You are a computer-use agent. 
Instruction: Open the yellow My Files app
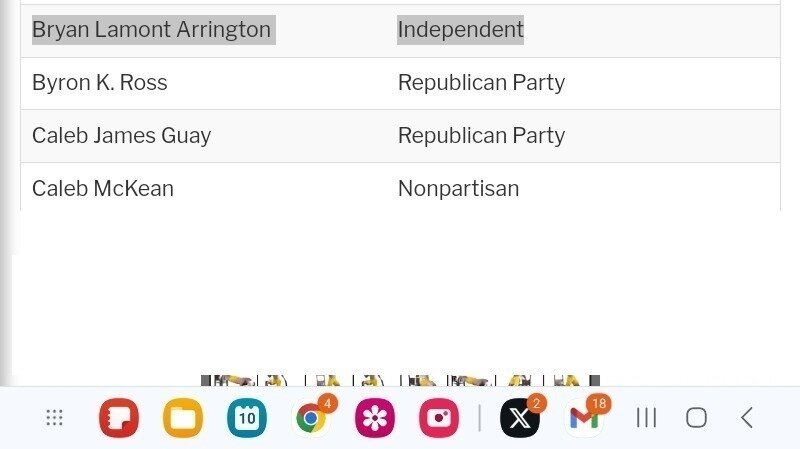(x=183, y=418)
